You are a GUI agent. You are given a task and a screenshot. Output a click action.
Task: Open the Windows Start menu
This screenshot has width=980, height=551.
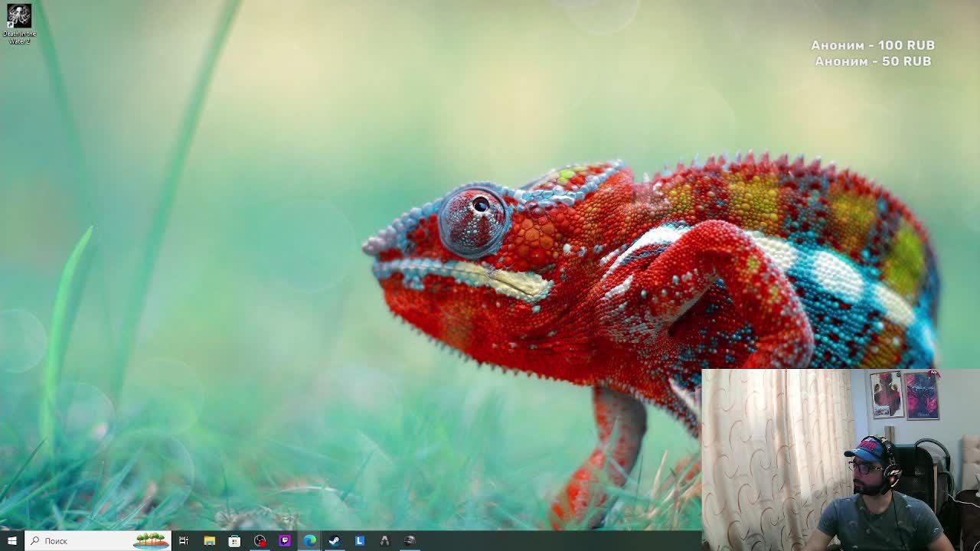pyautogui.click(x=11, y=540)
